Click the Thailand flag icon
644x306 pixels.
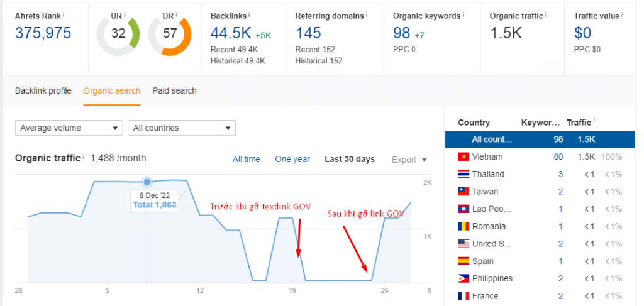(464, 174)
